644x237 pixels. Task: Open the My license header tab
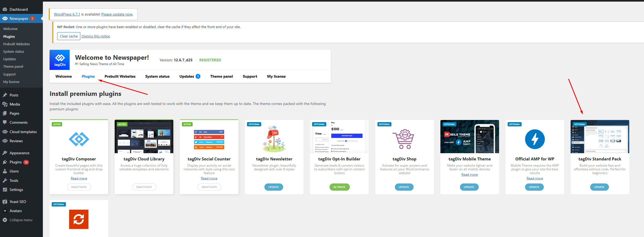pyautogui.click(x=276, y=76)
